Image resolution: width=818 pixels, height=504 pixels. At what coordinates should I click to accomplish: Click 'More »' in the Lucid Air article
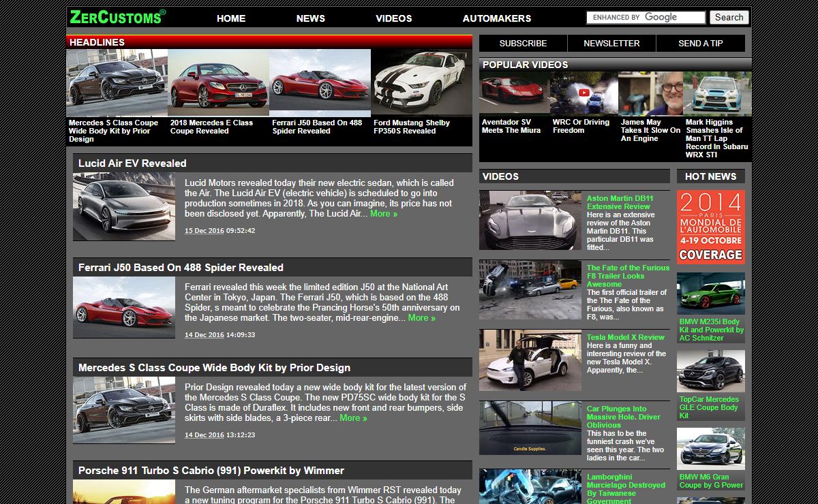pyautogui.click(x=384, y=214)
